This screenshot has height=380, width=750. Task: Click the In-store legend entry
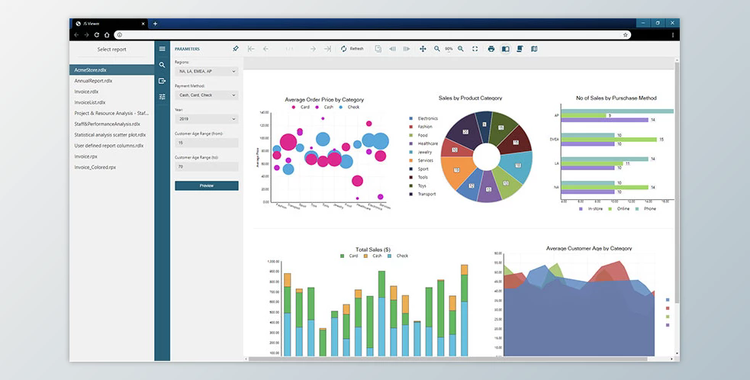591,209
